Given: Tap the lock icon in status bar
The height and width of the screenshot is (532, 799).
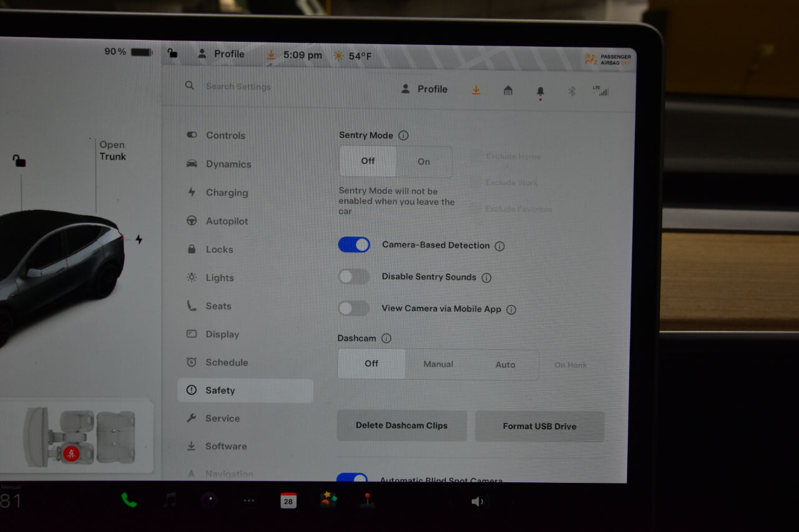Looking at the screenshot, I should click(x=172, y=54).
